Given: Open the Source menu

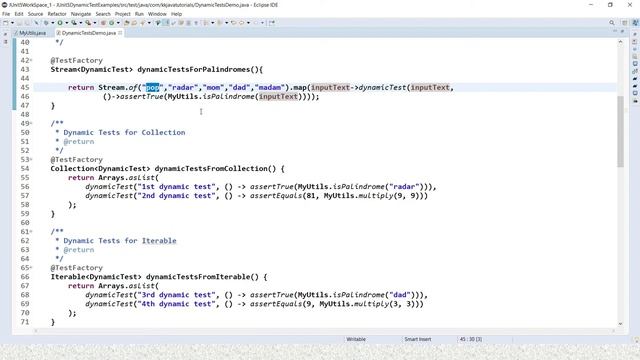Looking at the screenshot, I should pos(35,14).
